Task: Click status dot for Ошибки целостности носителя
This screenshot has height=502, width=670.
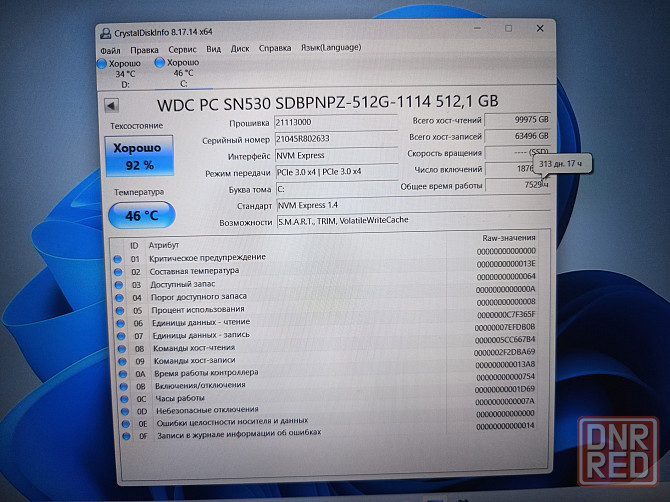Action: point(126,424)
